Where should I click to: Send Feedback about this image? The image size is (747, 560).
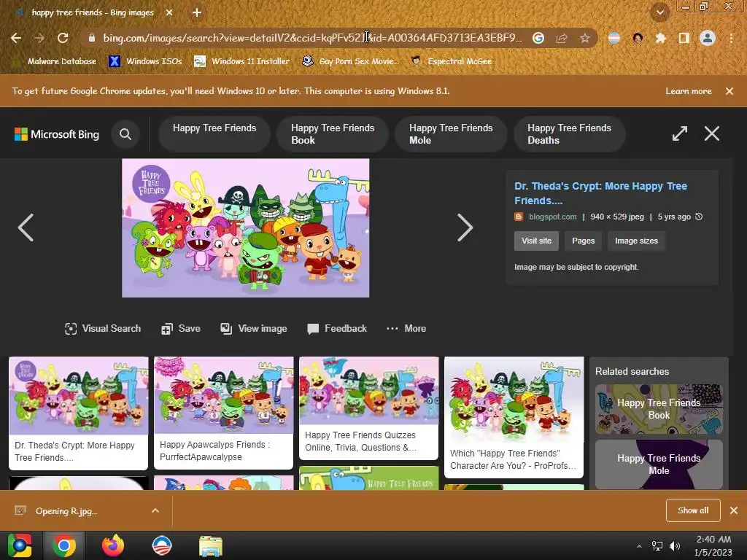point(337,329)
